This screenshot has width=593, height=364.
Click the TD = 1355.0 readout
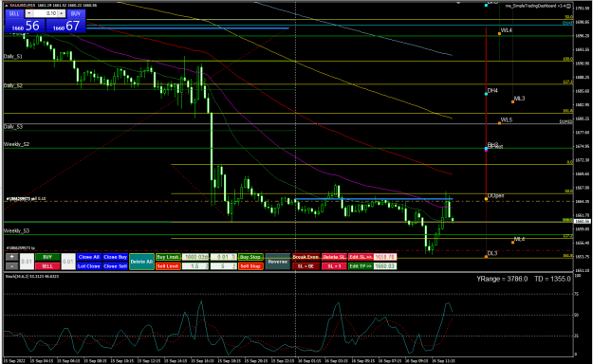(x=552, y=279)
